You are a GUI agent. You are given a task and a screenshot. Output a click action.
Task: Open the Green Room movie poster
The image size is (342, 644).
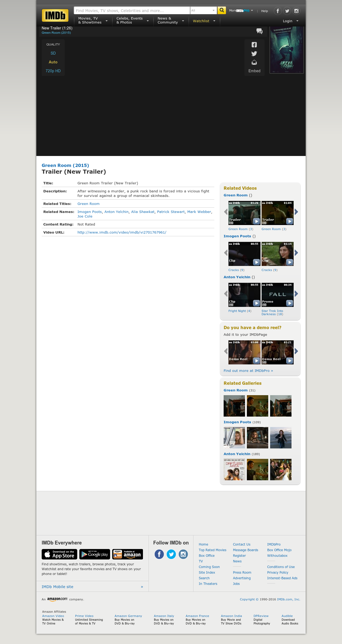(x=287, y=50)
